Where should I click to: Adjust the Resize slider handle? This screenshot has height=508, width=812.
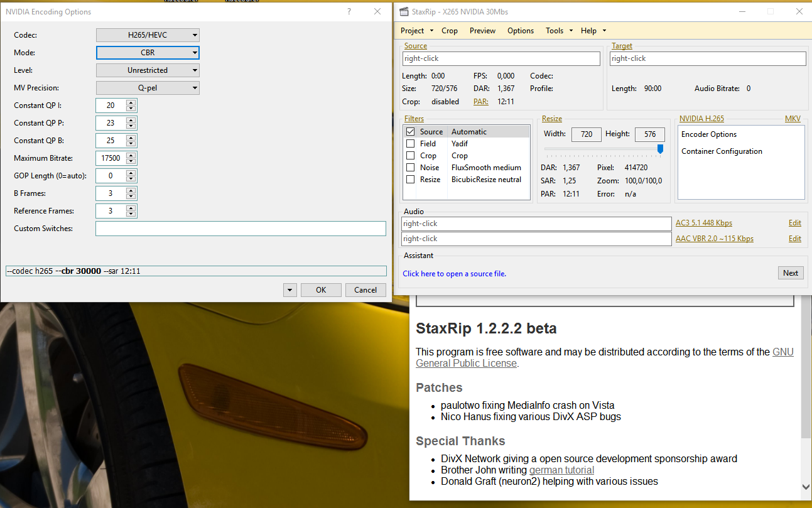point(660,149)
